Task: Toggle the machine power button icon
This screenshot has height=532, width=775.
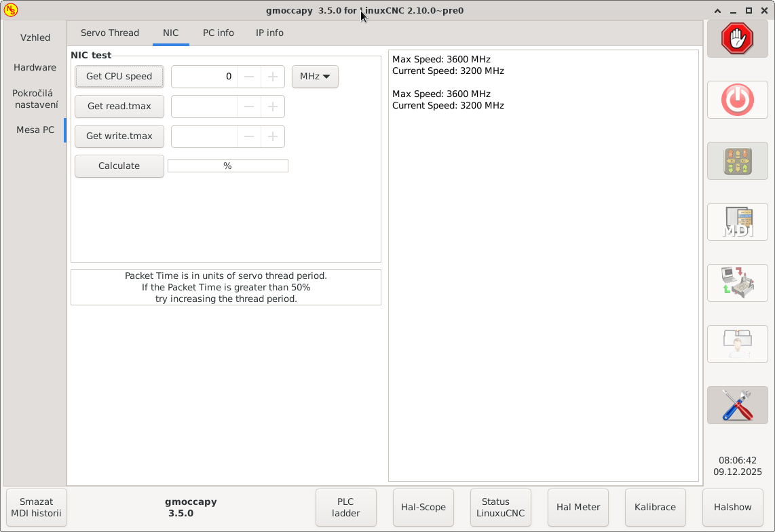Action: (x=737, y=100)
